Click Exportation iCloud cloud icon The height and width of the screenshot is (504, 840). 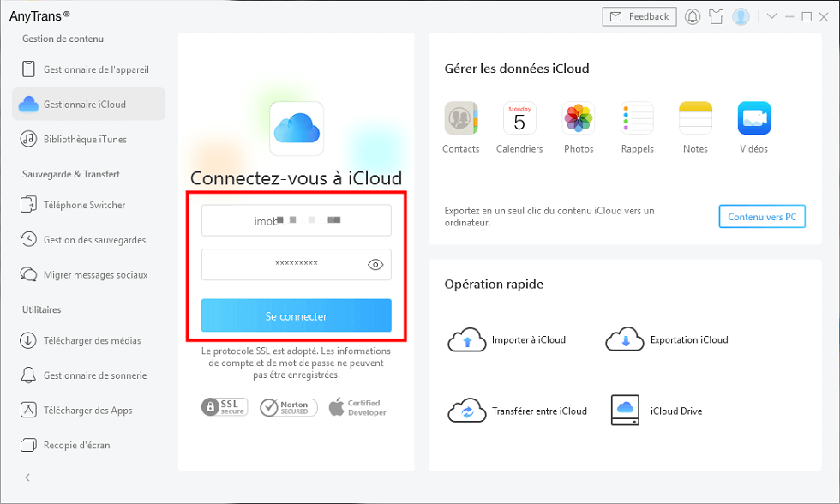coord(625,339)
